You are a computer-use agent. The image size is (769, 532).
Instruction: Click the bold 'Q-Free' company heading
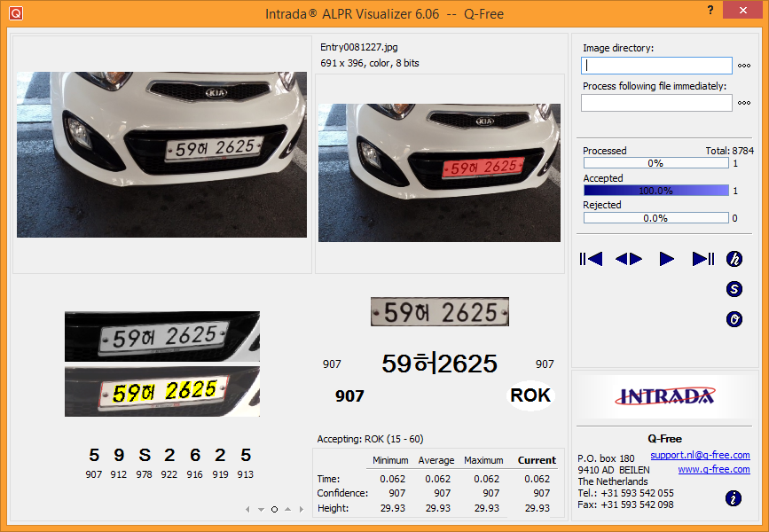[665, 439]
